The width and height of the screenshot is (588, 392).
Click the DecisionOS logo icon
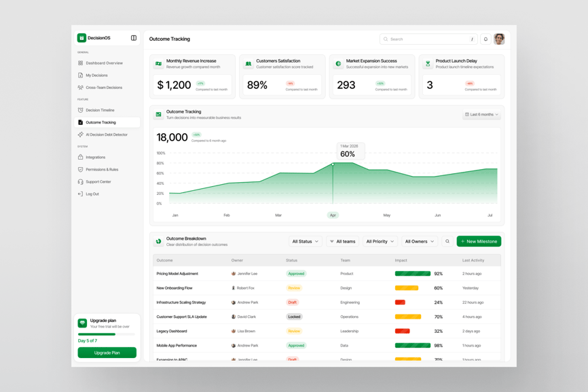point(81,38)
